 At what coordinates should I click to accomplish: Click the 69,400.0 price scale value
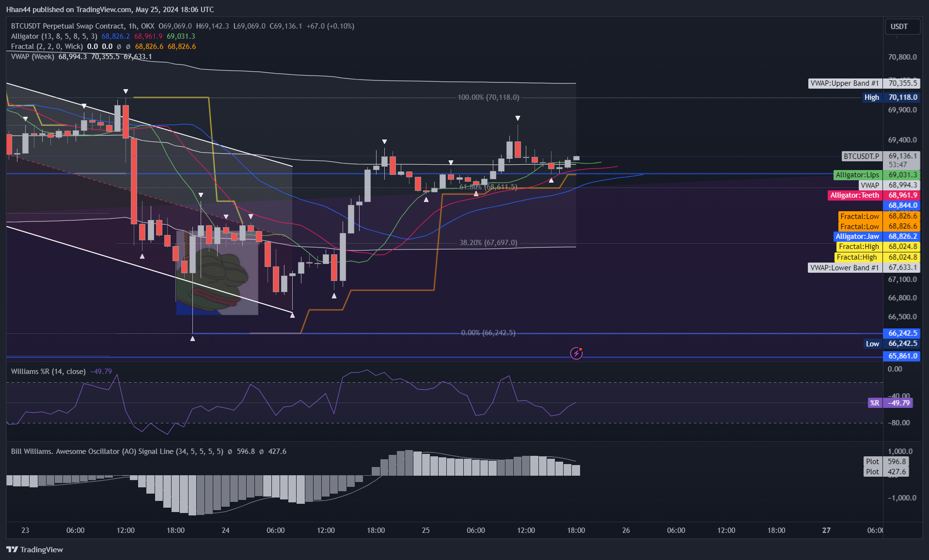[902, 140]
